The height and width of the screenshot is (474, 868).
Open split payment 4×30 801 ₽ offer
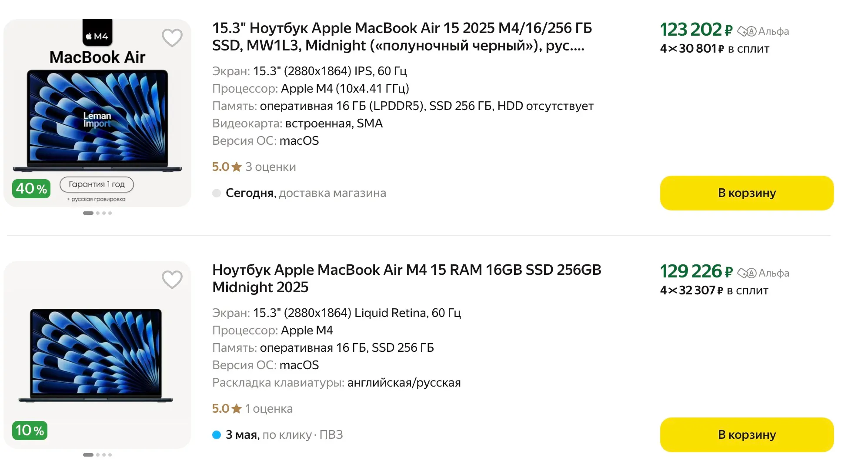tap(714, 49)
